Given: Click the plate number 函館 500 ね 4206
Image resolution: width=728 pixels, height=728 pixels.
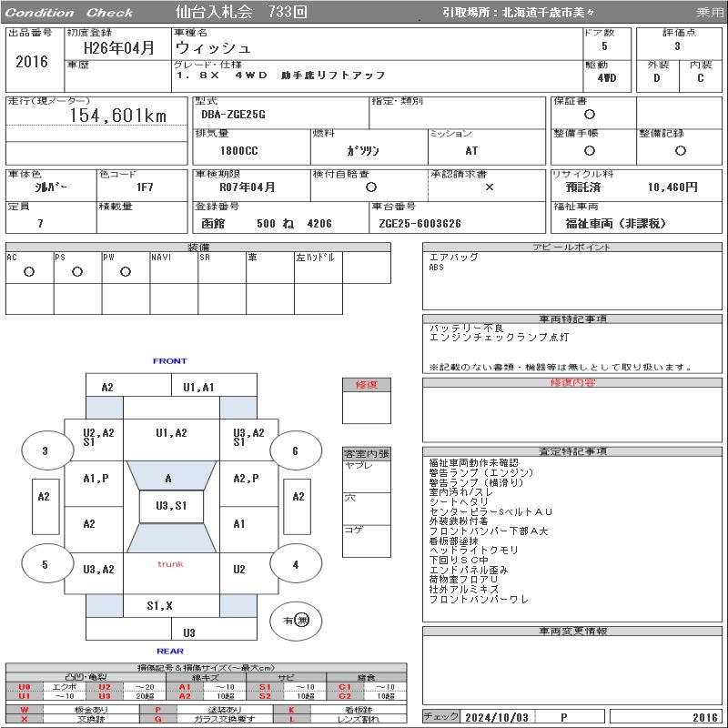Looking at the screenshot, I should [266, 223].
